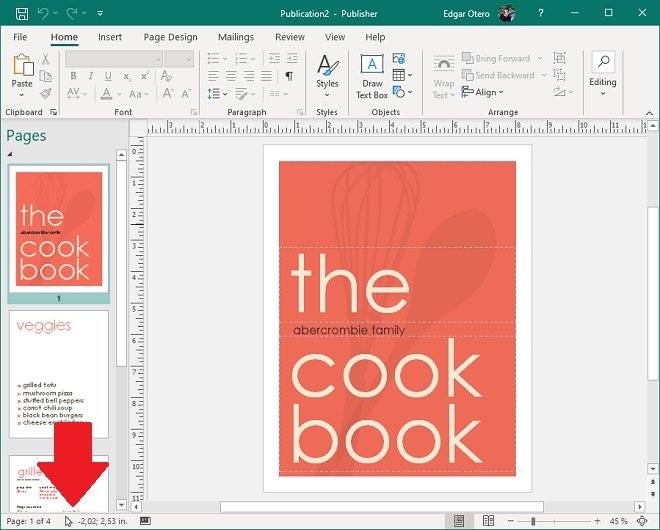Switch to the View tab
The image size is (660, 530).
[335, 37]
